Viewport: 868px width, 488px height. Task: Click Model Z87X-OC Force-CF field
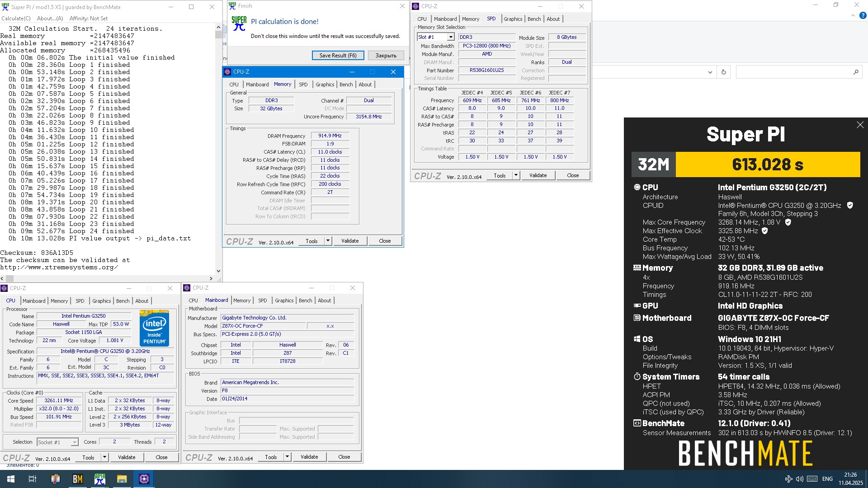[x=263, y=326]
